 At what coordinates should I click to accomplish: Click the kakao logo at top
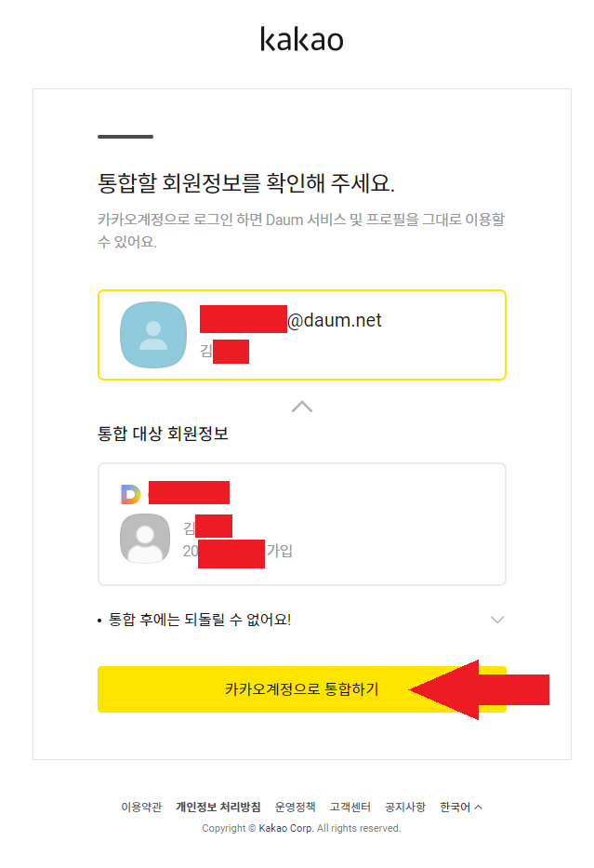[x=301, y=40]
